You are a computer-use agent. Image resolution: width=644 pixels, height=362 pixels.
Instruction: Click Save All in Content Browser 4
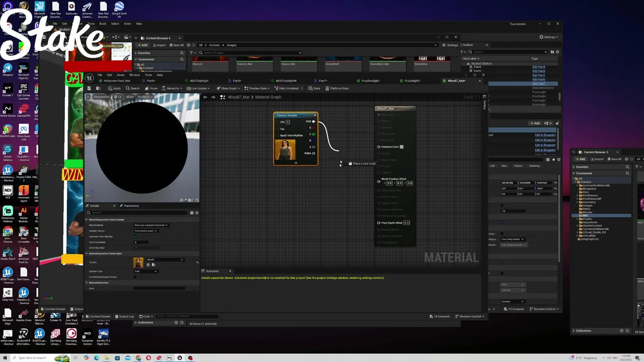(177, 45)
